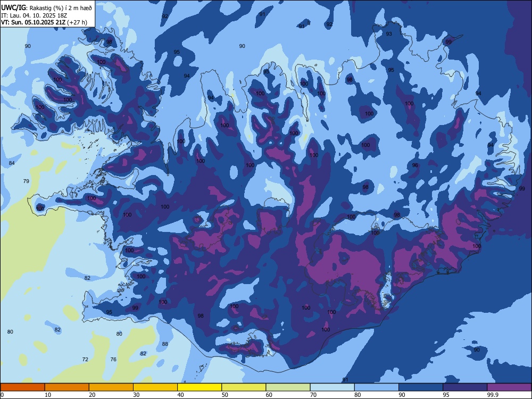The width and height of the screenshot is (532, 399).
Task: Click the pale blue 70–80 legend swatch
Action: tap(332, 387)
